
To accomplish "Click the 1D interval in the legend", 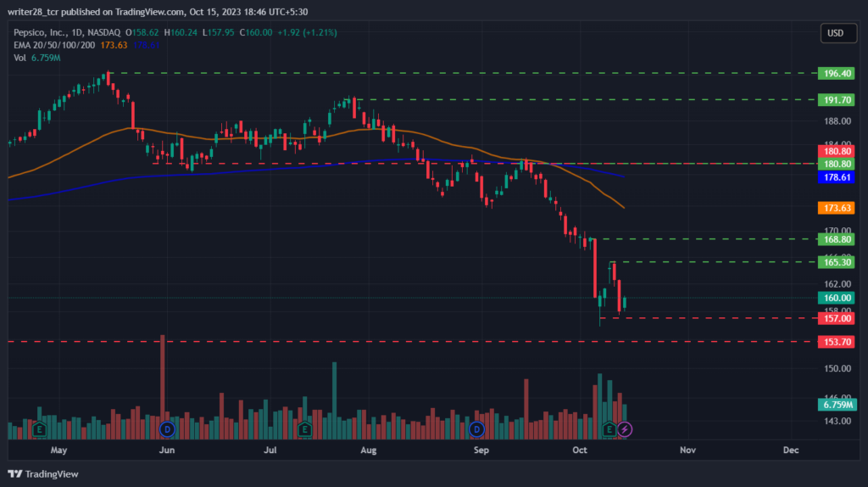I will (76, 33).
